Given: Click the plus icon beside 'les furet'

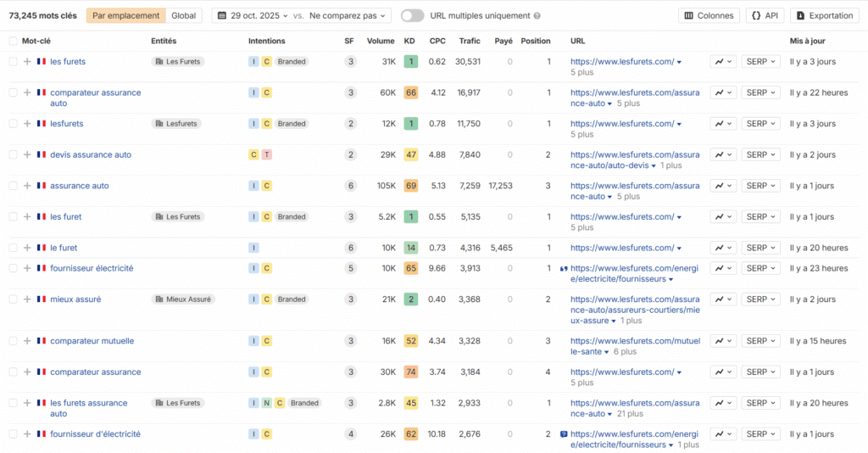Looking at the screenshot, I should tap(27, 216).
